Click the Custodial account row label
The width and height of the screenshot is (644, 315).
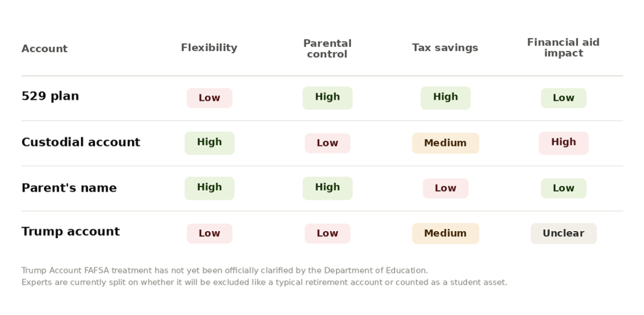[80, 142]
